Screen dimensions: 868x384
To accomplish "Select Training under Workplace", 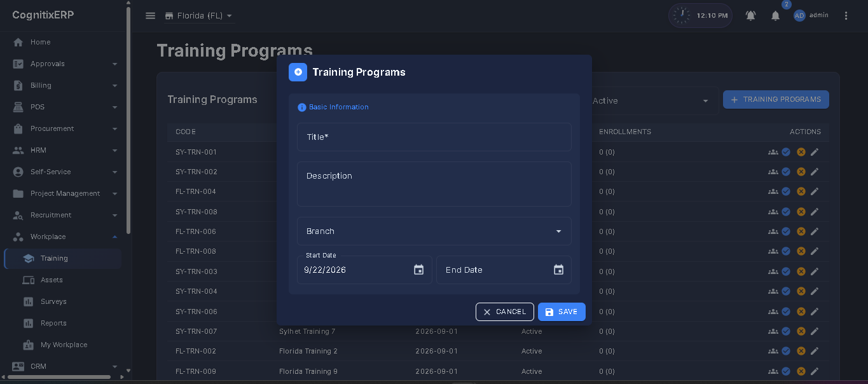I will [x=64, y=258].
